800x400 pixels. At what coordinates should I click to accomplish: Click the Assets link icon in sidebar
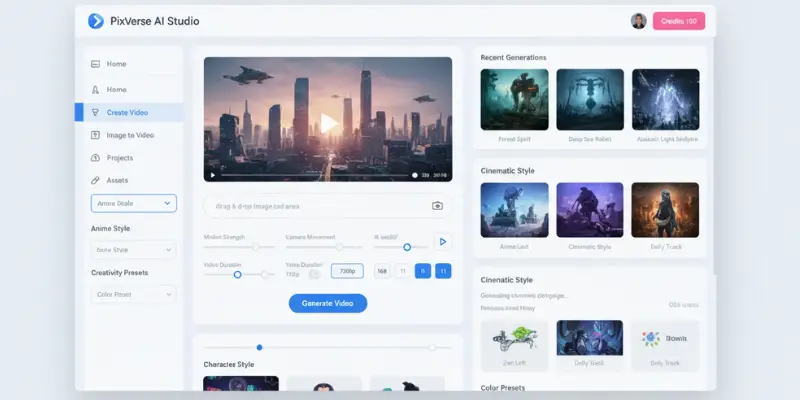pos(95,180)
